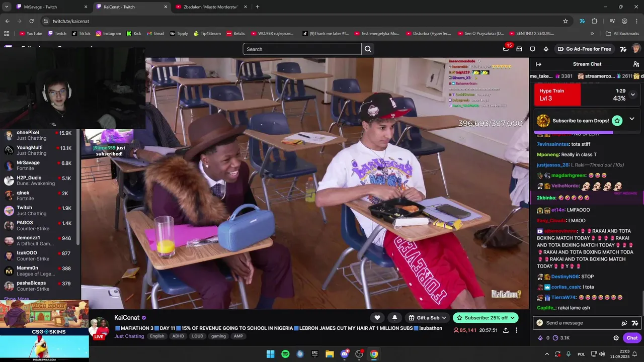Click the English stream tag
The width and height of the screenshot is (644, 362).
157,336
